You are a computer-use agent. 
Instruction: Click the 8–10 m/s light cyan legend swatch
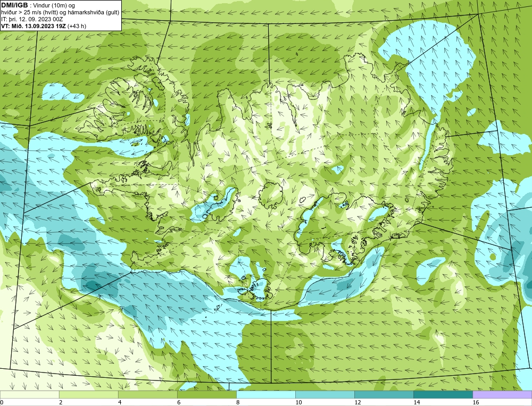pyautogui.click(x=265, y=394)
